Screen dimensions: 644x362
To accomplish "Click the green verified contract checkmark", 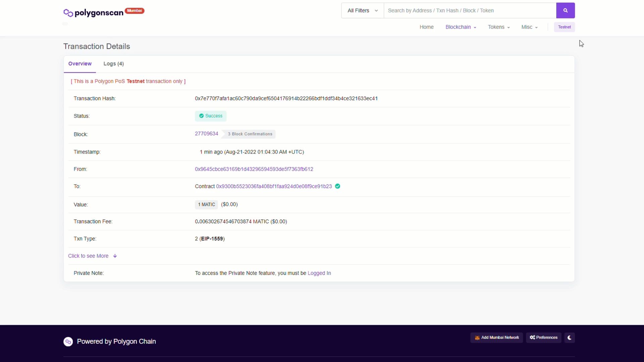I will [x=338, y=186].
